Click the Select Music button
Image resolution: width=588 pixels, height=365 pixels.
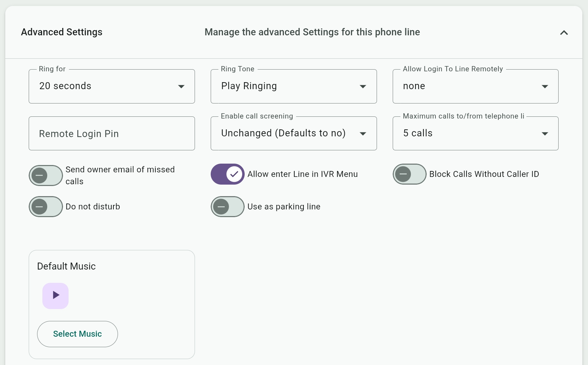click(77, 334)
